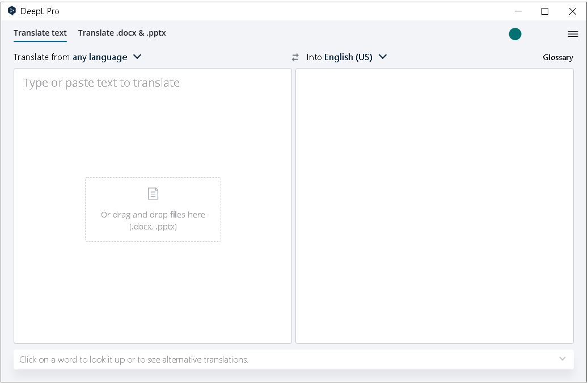
Task: Swap source and target languages
Action: [x=295, y=57]
